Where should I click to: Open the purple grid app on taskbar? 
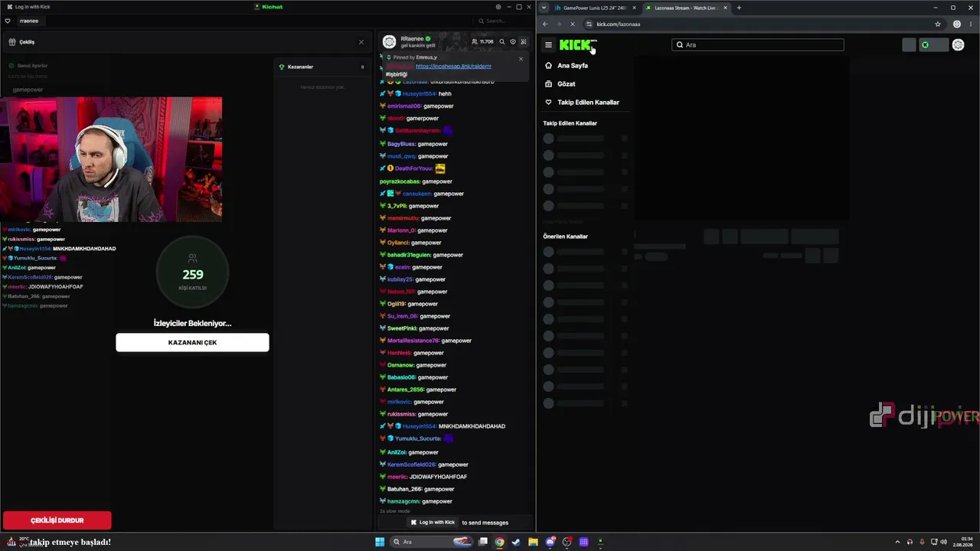click(583, 542)
